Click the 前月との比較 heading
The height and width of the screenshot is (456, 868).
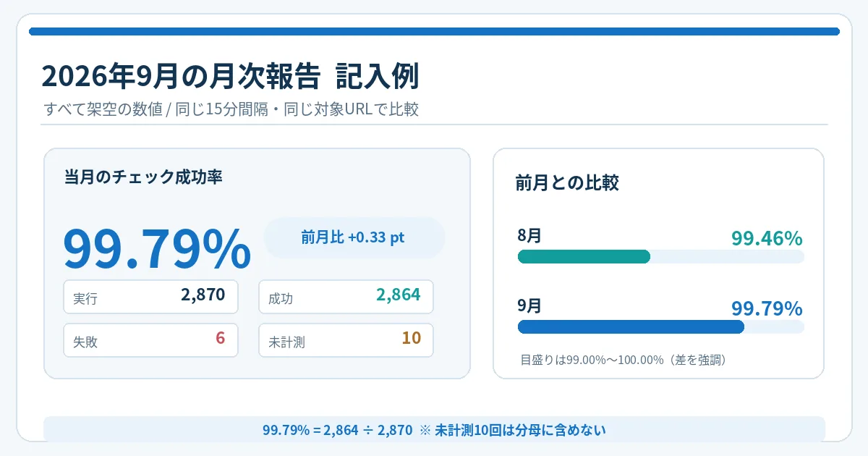(x=567, y=182)
